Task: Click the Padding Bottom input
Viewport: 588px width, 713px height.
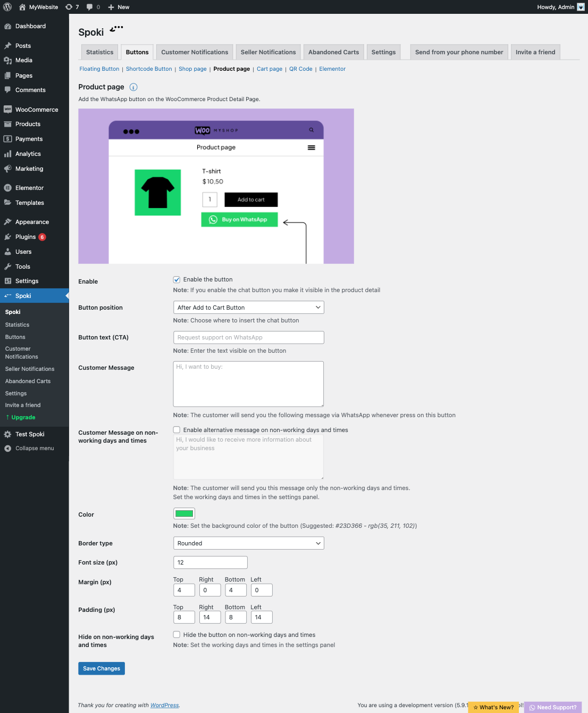Action: pyautogui.click(x=236, y=617)
